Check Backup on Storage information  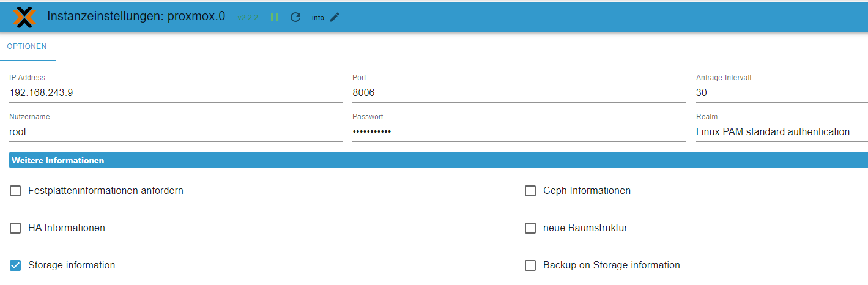(x=530, y=265)
